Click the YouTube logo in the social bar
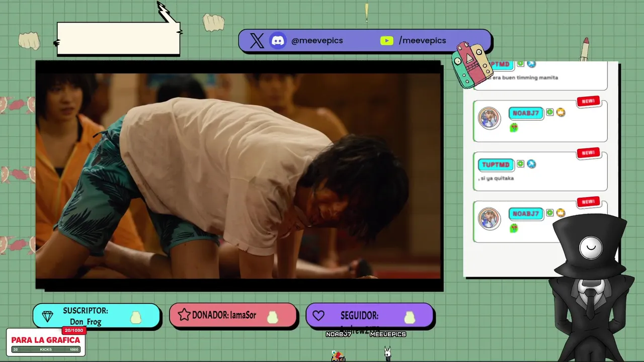The width and height of the screenshot is (644, 362). pyautogui.click(x=386, y=41)
